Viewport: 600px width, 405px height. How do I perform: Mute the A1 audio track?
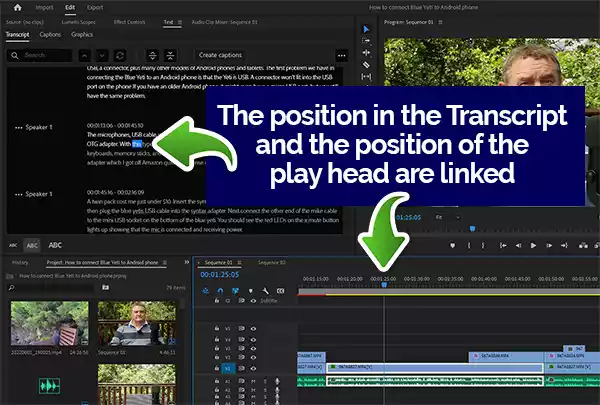(x=253, y=381)
